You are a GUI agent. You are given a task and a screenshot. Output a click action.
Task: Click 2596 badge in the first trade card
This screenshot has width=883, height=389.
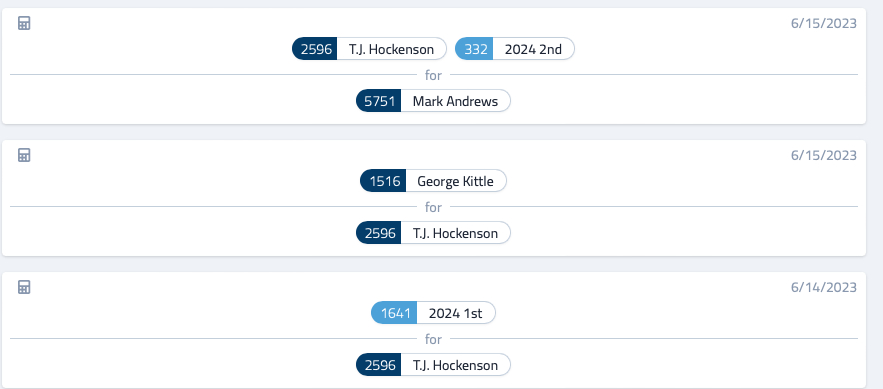(x=315, y=49)
